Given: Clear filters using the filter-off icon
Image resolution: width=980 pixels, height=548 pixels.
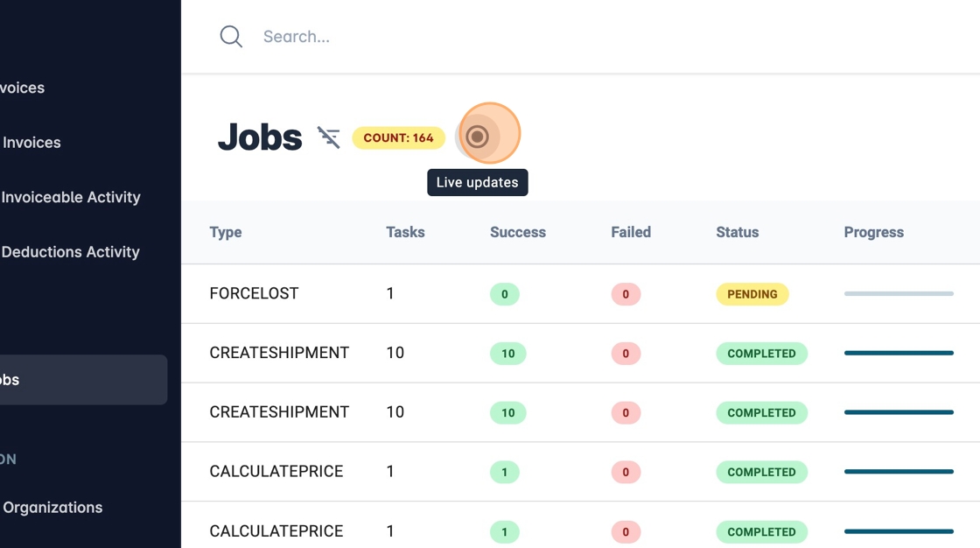Looking at the screenshot, I should [x=329, y=137].
